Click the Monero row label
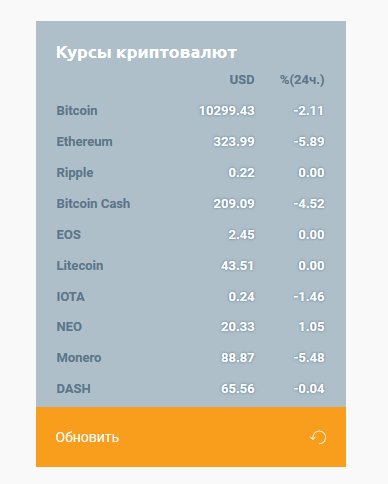This screenshot has height=484, width=388. (x=79, y=358)
